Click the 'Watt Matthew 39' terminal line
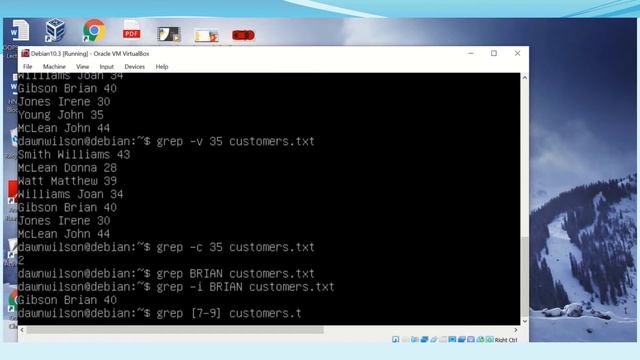Image resolution: width=640 pixels, height=360 pixels. 67,181
